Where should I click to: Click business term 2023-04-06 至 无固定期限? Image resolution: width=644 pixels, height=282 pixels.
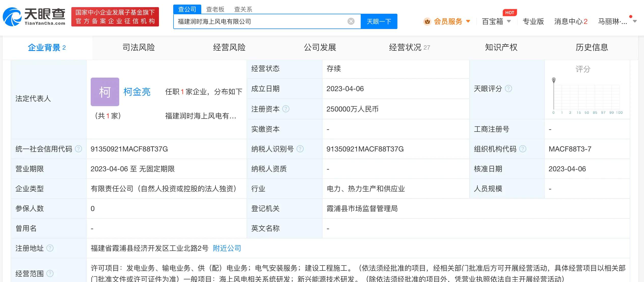coord(133,169)
